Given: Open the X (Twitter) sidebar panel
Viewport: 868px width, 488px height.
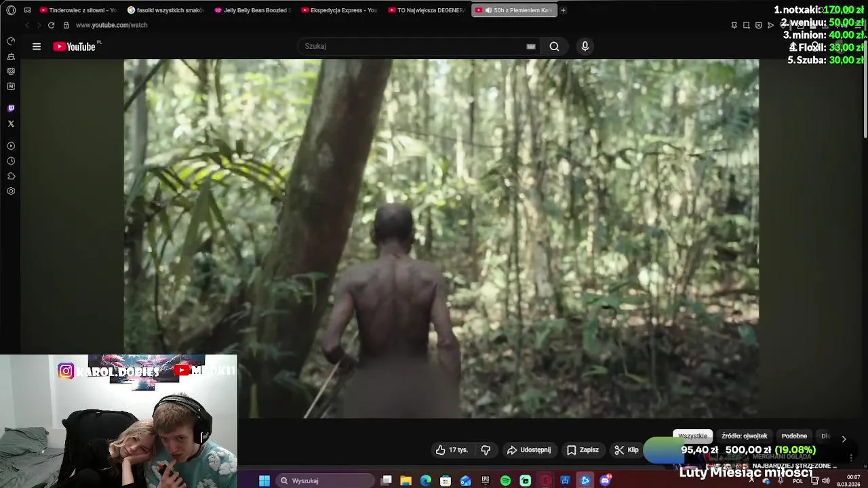Looking at the screenshot, I should (11, 123).
